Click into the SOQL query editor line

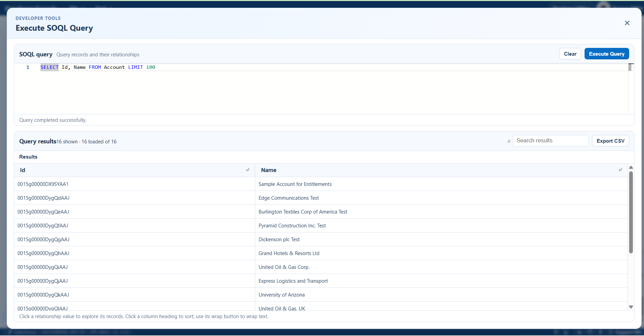coord(334,67)
